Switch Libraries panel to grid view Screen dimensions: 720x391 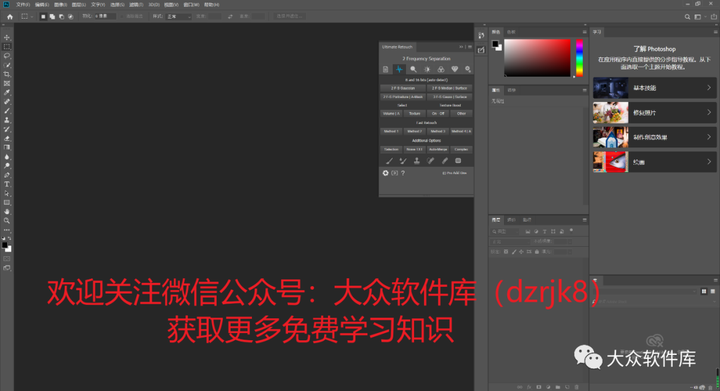point(704,291)
